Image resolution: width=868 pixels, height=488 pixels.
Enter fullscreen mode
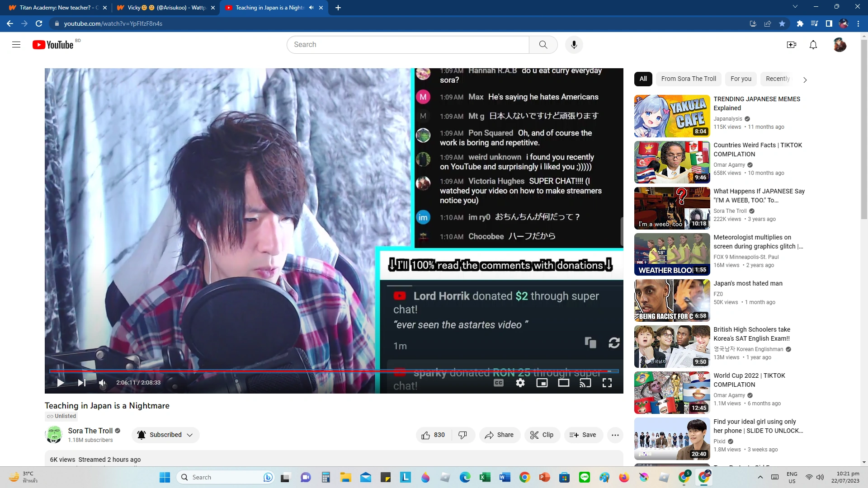[607, 382]
